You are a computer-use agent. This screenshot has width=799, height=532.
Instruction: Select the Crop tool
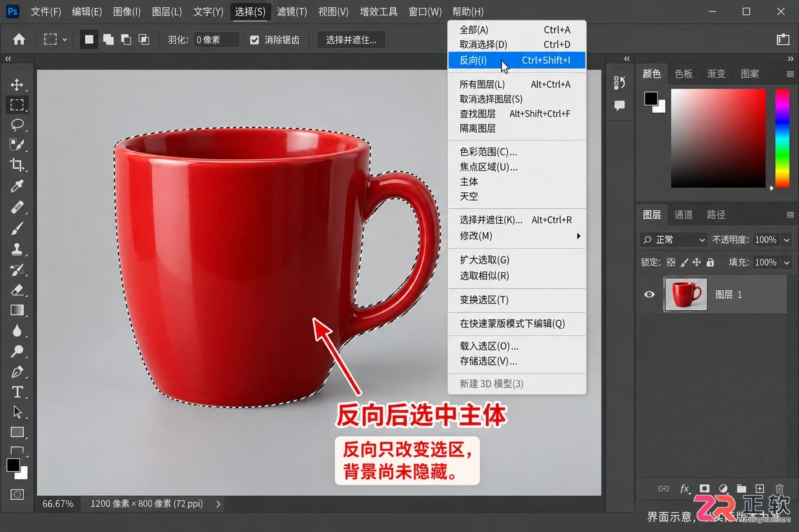17,165
